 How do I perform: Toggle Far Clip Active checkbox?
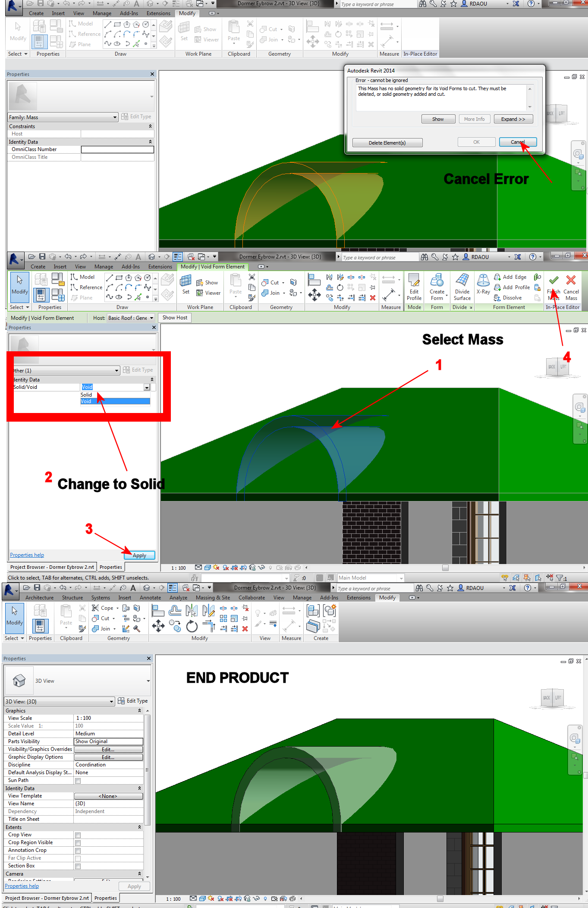point(78,858)
